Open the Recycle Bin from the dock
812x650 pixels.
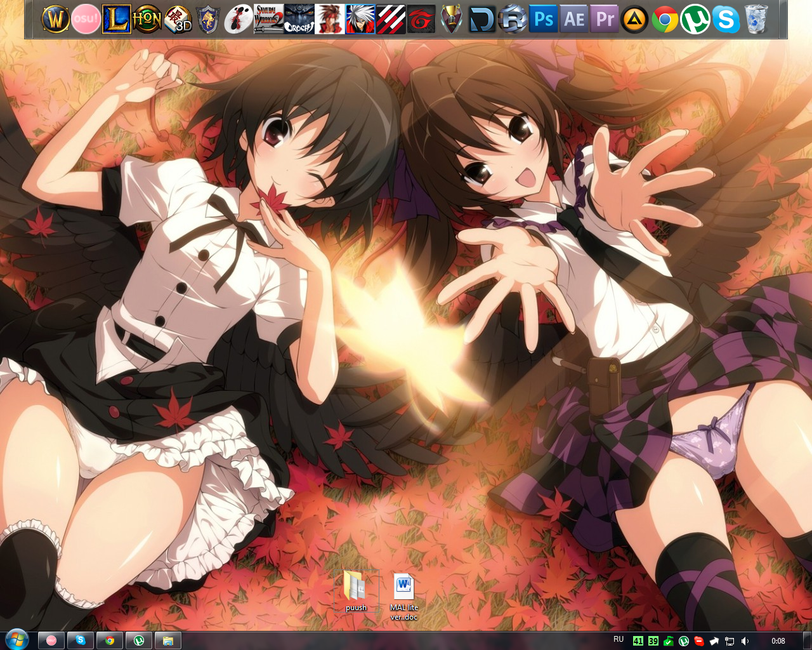click(x=755, y=18)
